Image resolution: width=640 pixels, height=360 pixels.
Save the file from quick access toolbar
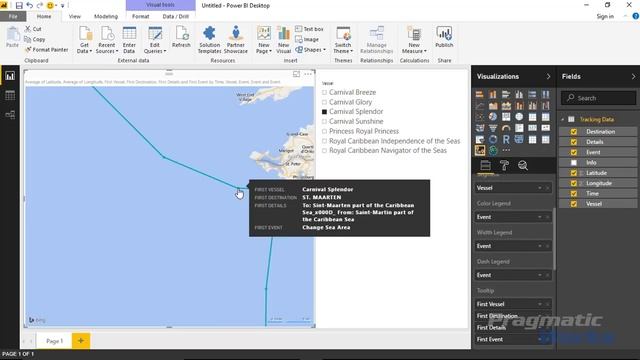(x=19, y=5)
